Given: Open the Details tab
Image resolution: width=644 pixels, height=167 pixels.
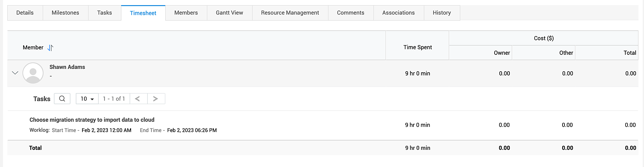Looking at the screenshot, I should point(25,13).
